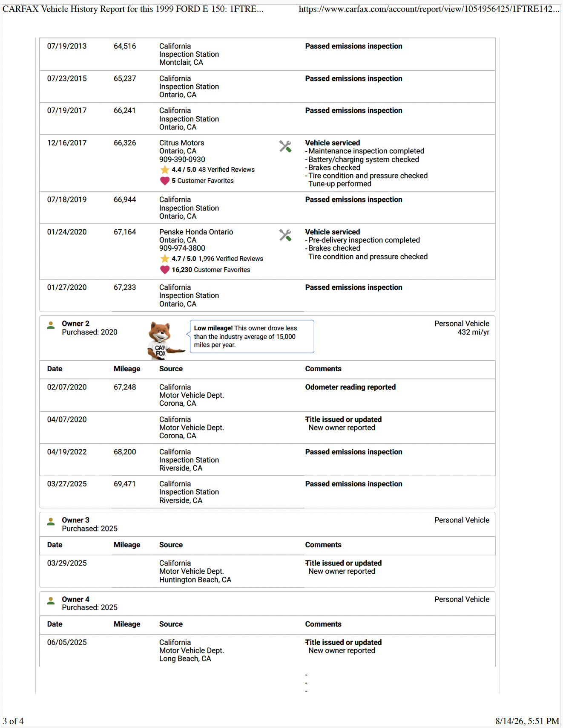Click the Owner 2 person icon
This screenshot has height=728, width=563.
tap(51, 325)
